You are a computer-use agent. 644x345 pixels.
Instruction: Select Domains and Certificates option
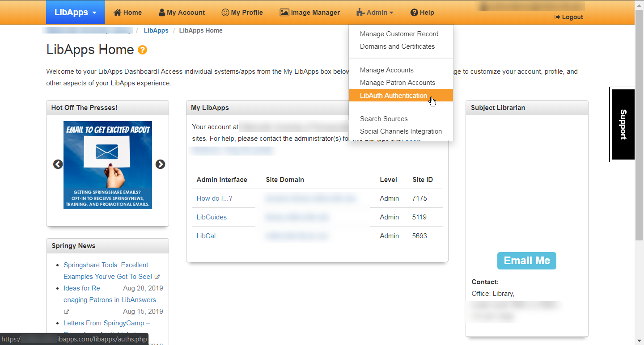click(x=397, y=46)
